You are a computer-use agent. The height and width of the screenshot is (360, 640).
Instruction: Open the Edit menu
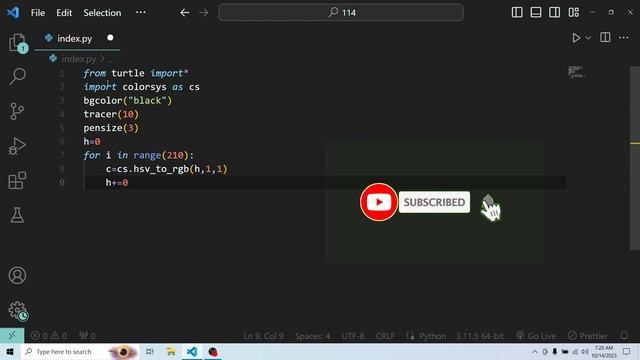click(x=64, y=13)
